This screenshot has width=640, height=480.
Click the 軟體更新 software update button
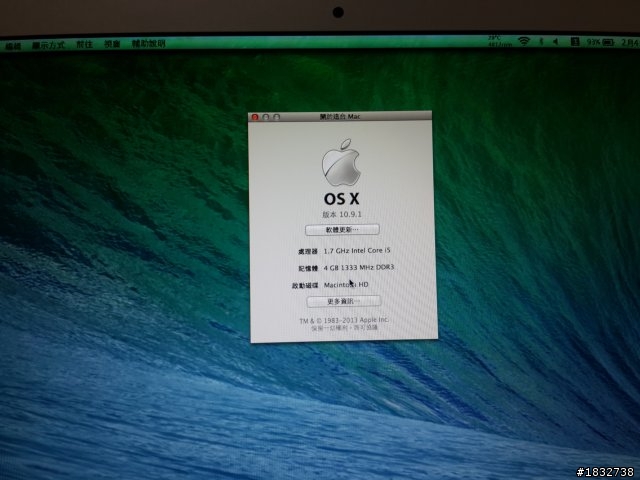click(x=342, y=230)
